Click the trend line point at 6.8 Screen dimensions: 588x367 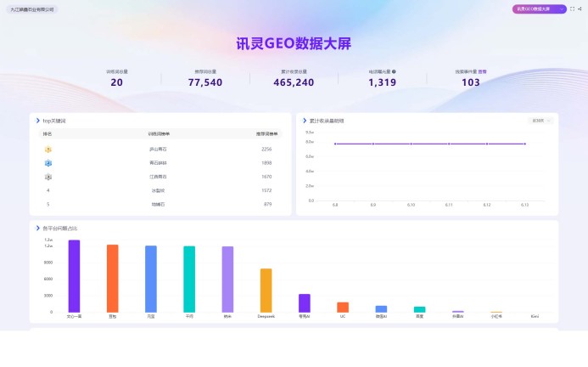click(x=335, y=144)
